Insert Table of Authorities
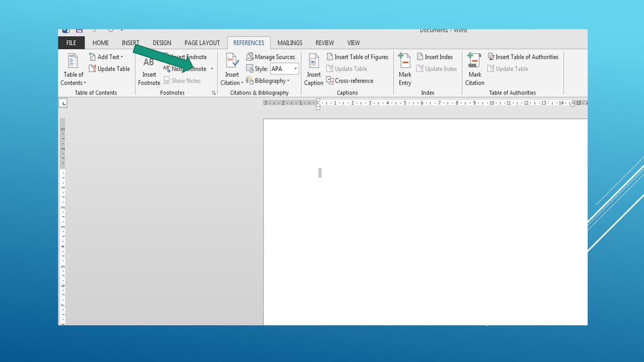 click(523, 57)
